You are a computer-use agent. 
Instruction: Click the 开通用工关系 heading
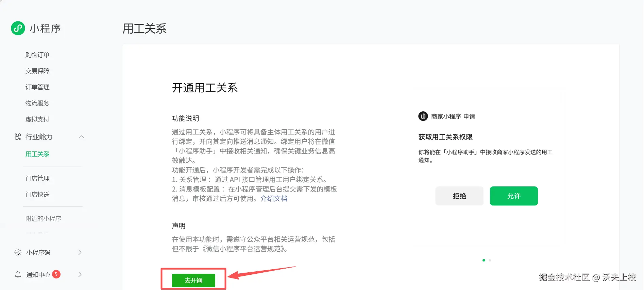(x=205, y=88)
